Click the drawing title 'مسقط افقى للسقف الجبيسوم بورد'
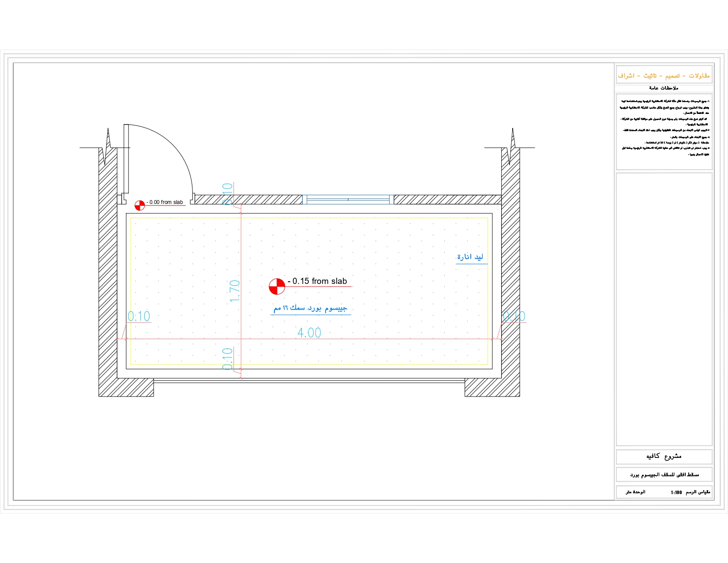The height and width of the screenshot is (563, 728). (664, 475)
